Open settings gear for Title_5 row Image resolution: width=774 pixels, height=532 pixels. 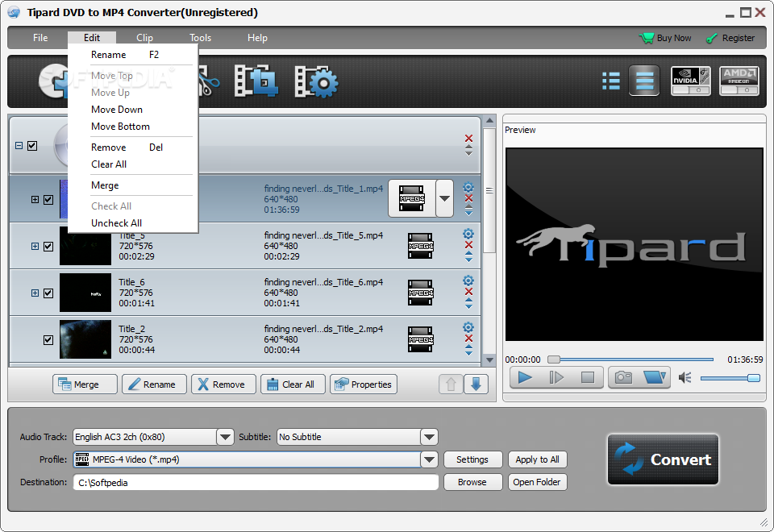468,234
